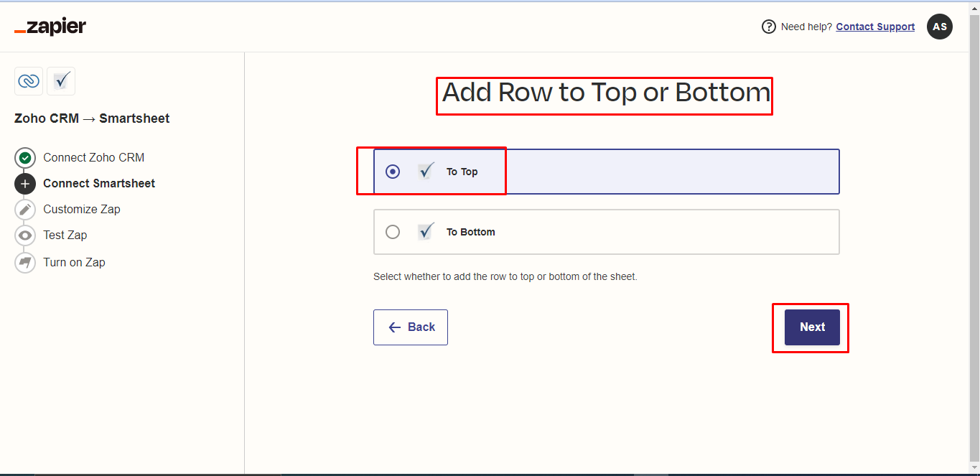Click the Add Row to Top or Bottom heading
Image resolution: width=980 pixels, height=476 pixels.
pos(606,93)
